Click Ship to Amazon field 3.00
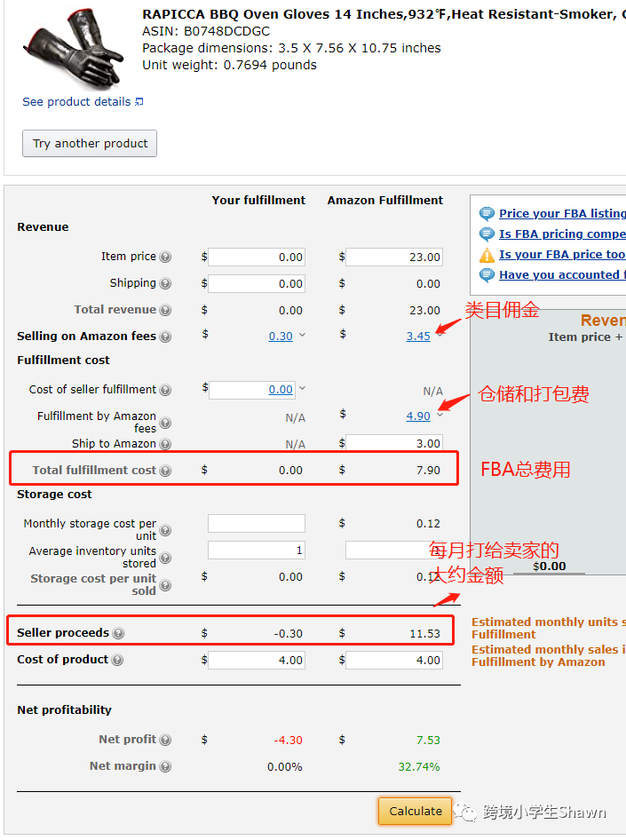 click(x=394, y=443)
